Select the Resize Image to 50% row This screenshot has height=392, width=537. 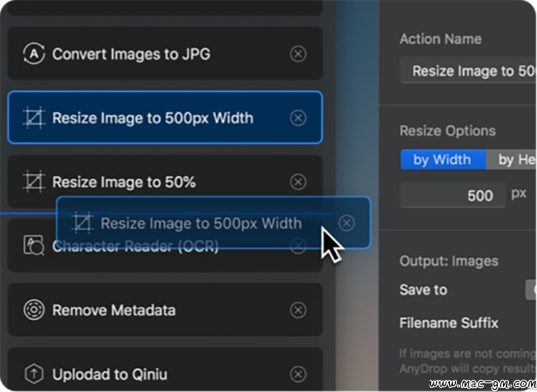tap(164, 181)
